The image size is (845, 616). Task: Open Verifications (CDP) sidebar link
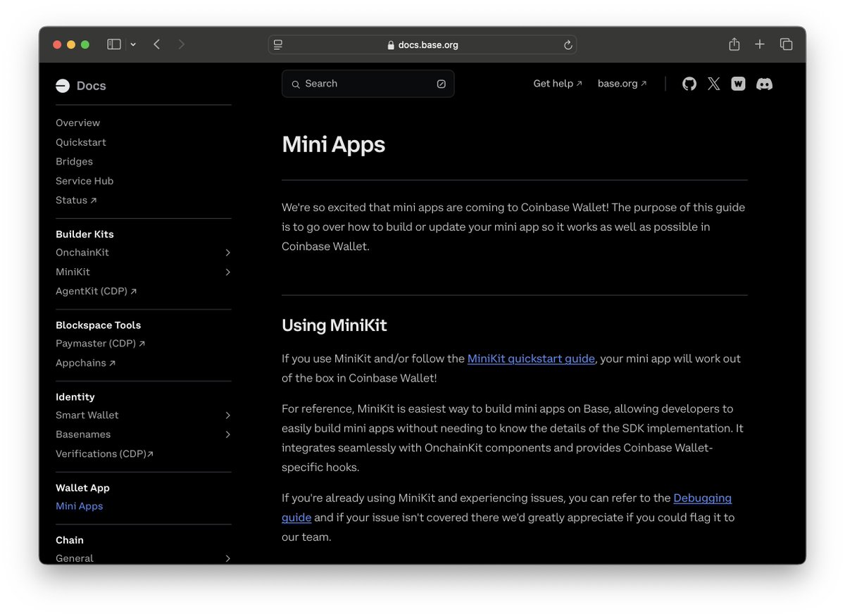[x=105, y=454]
